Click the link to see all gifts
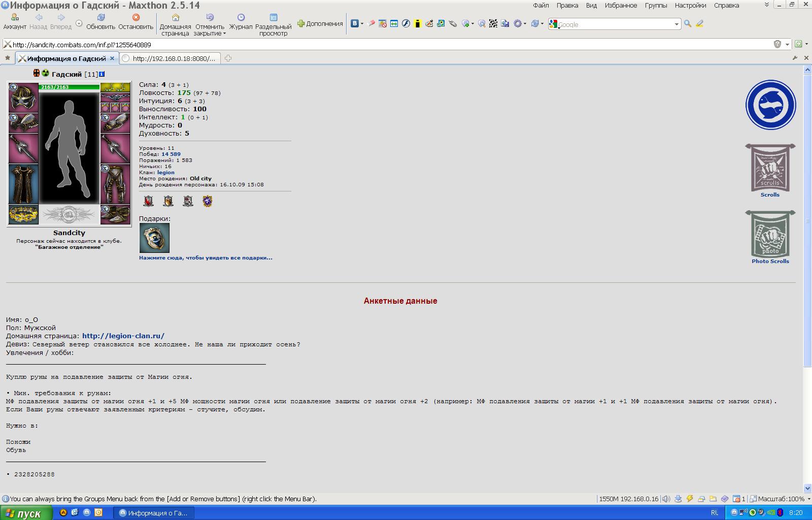 pos(206,257)
